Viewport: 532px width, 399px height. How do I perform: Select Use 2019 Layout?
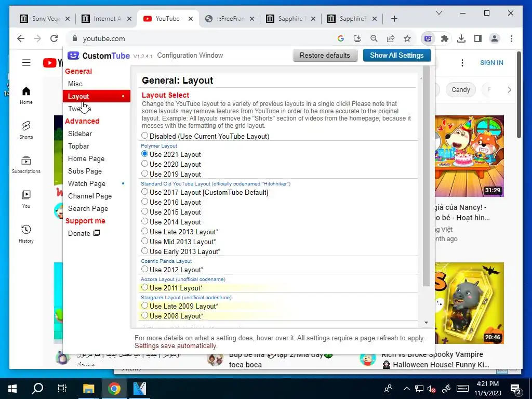pyautogui.click(x=144, y=174)
